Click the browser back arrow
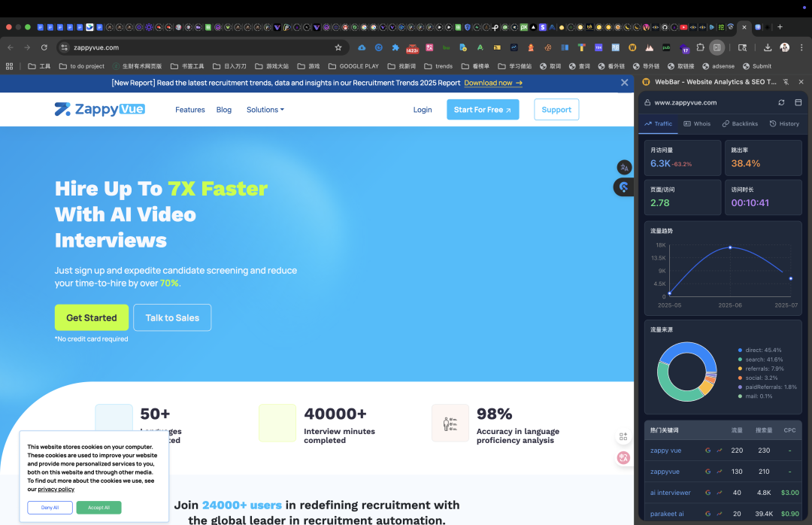812x525 pixels. click(x=11, y=47)
